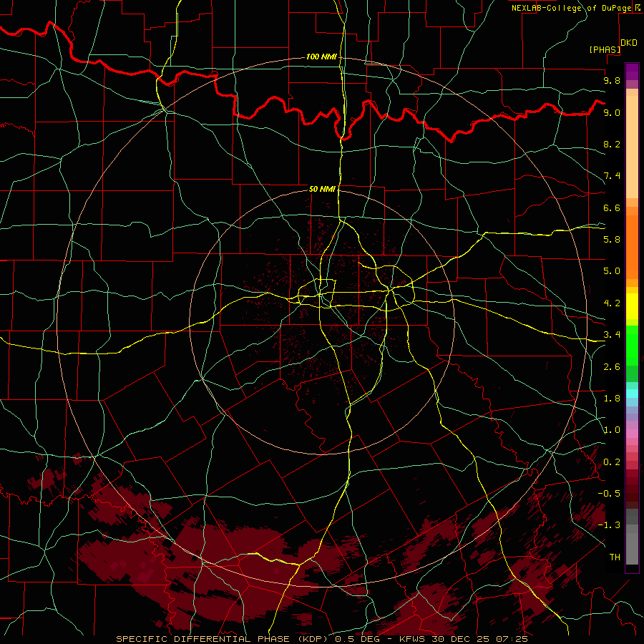
Task: Click the -1.3 scale value
Action: [x=609, y=525]
